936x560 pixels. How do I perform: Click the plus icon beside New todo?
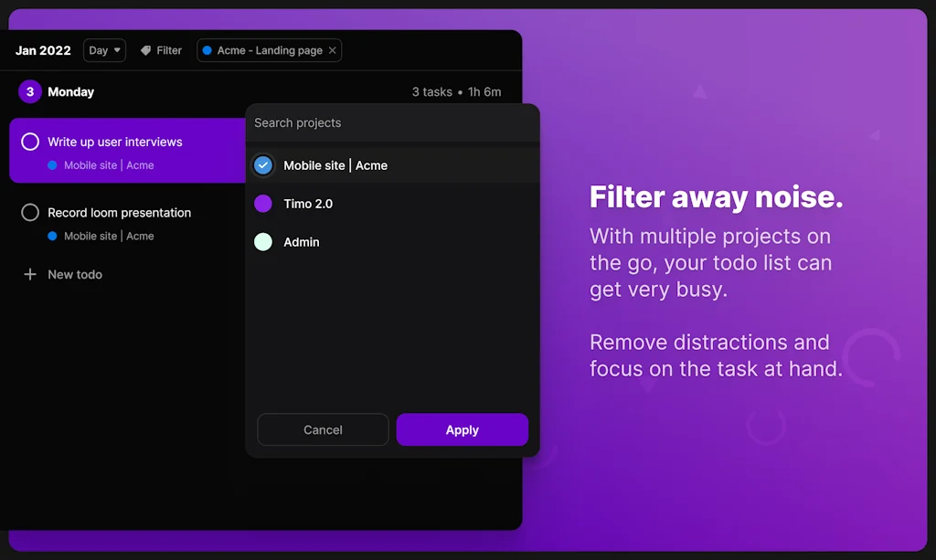[29, 274]
